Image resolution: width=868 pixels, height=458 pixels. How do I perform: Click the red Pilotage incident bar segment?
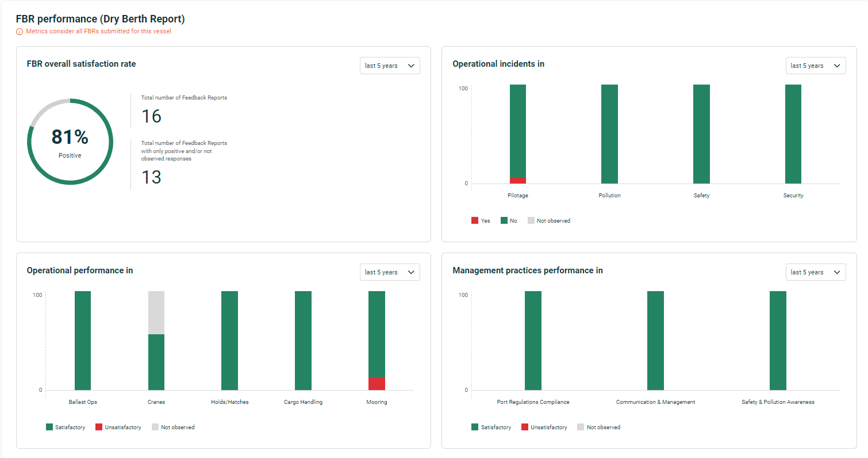(518, 180)
